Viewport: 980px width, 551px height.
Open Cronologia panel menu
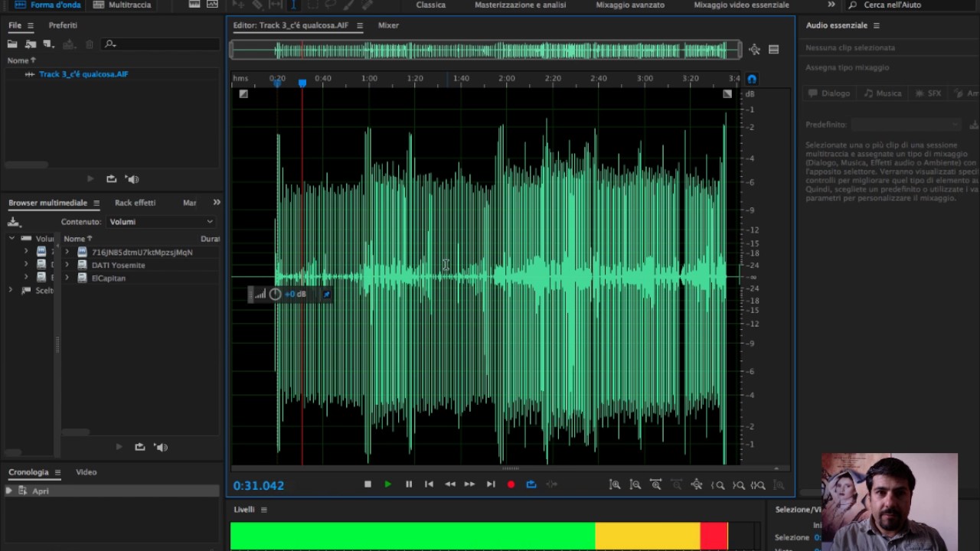pos(57,472)
